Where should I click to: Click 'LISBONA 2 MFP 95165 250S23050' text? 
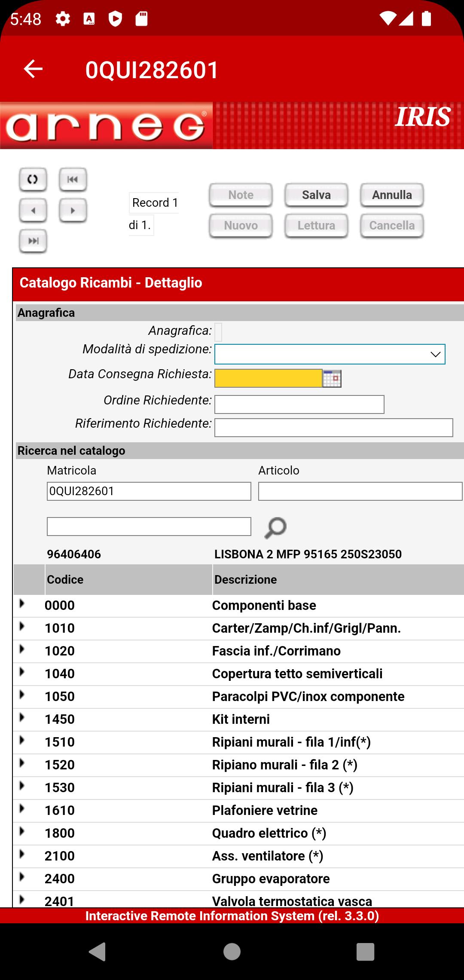[x=308, y=554]
